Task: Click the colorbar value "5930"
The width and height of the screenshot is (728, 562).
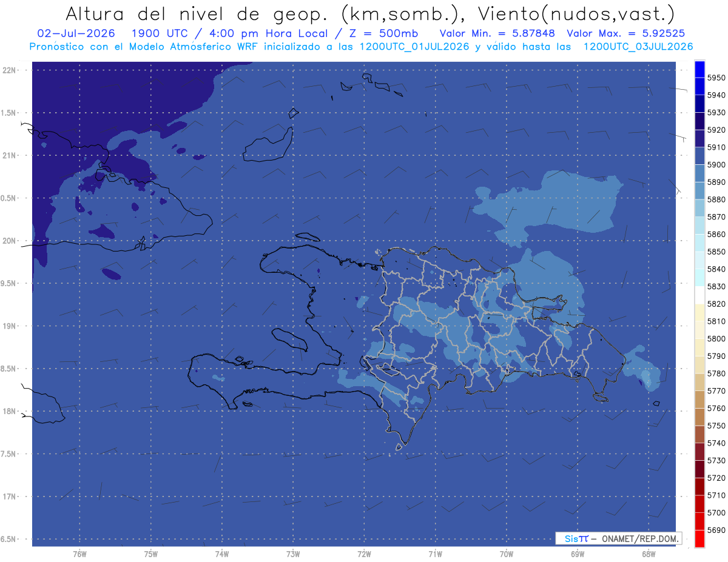Action: (716, 112)
